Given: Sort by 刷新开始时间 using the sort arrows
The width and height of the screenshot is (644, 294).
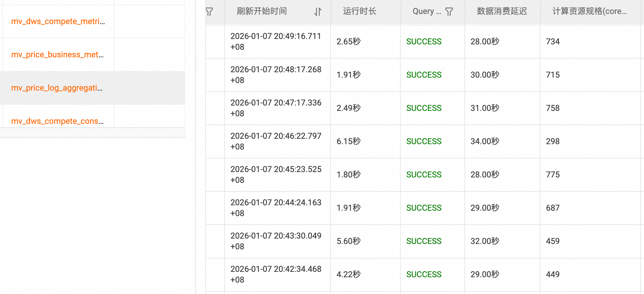Looking at the screenshot, I should (x=317, y=11).
